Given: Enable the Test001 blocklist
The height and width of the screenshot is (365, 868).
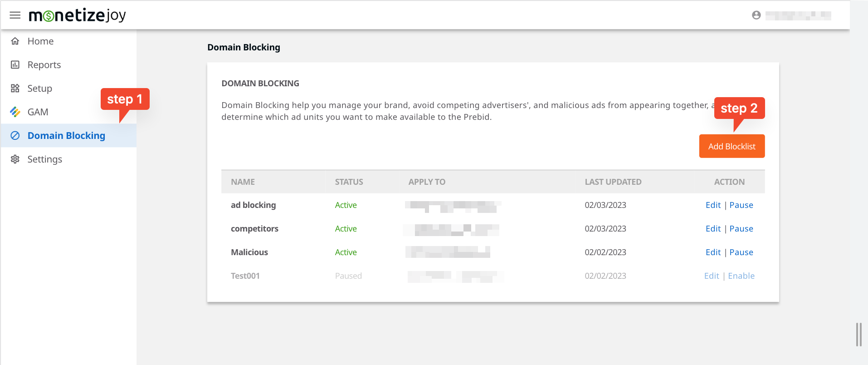Looking at the screenshot, I should [x=741, y=276].
